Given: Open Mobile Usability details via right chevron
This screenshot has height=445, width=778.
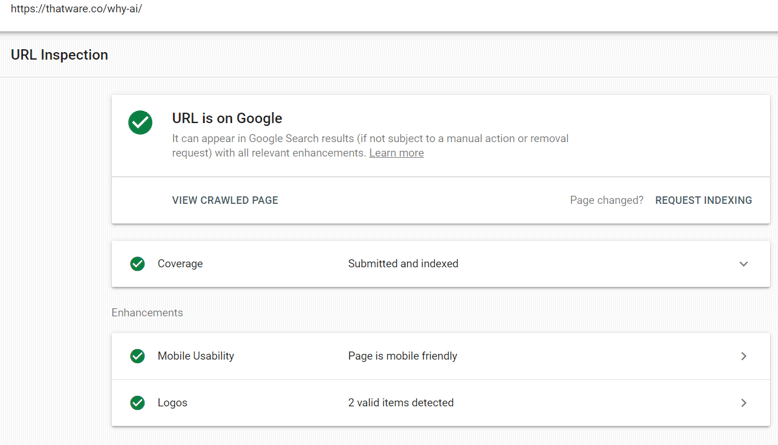Looking at the screenshot, I should [x=743, y=356].
